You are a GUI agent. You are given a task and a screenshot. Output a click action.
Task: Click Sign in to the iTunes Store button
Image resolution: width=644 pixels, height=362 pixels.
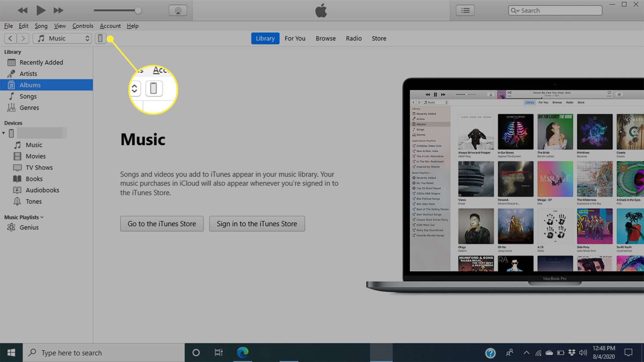[257, 224]
